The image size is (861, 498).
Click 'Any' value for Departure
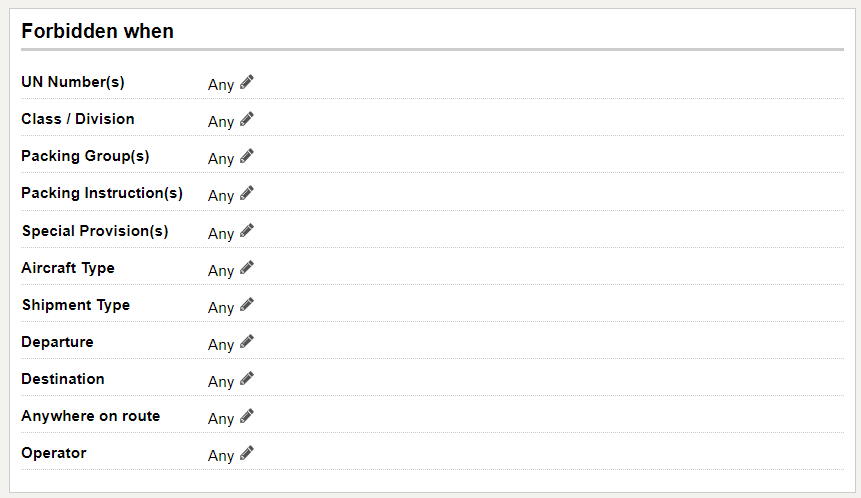[x=221, y=345]
